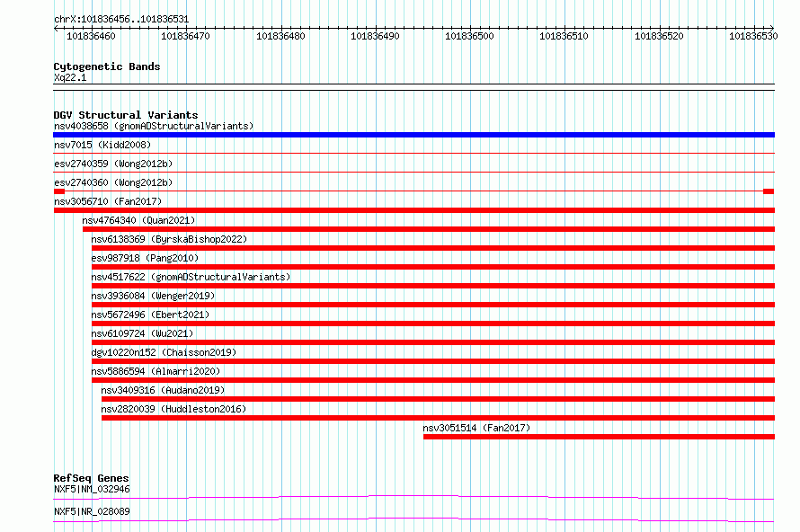This screenshot has width=800, height=532.
Task: Click thin red line beneath nsv7015 (Kidd2008)
Action: point(413,153)
